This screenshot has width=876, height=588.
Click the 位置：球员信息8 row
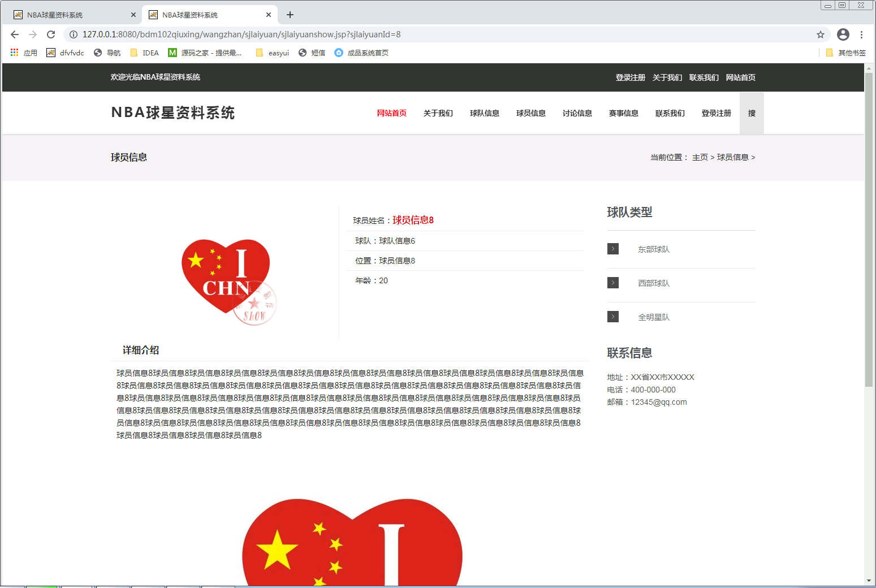(x=465, y=261)
